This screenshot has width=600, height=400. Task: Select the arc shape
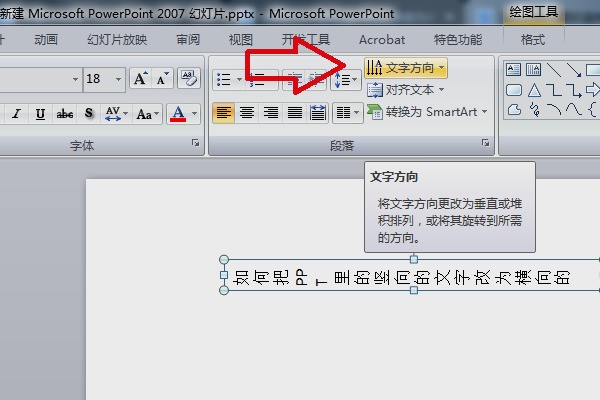(554, 110)
